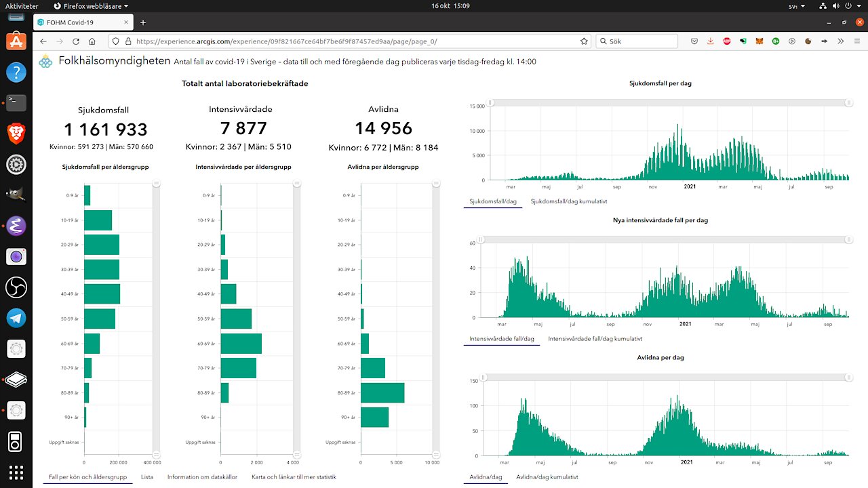868x488 pixels.
Task: Go back using the browser back arrow
Action: pyautogui.click(x=43, y=41)
